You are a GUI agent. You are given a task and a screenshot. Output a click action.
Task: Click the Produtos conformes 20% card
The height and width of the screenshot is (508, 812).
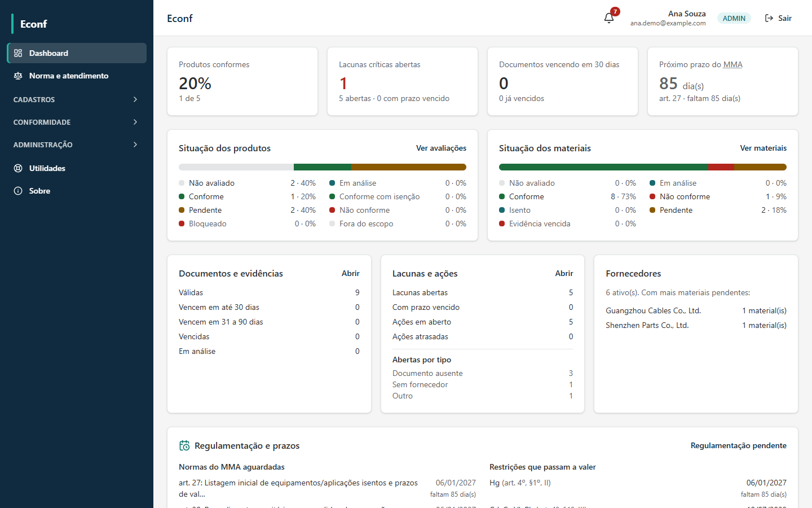point(242,81)
